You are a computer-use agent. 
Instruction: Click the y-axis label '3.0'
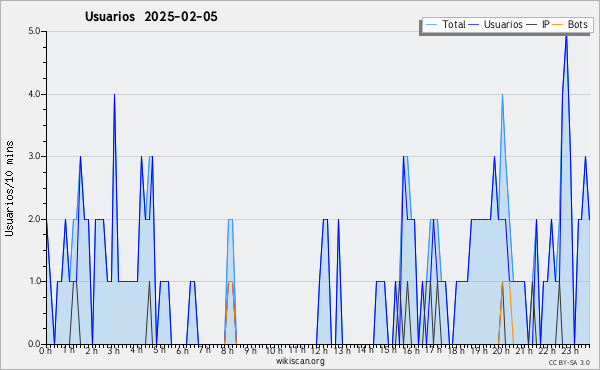click(34, 156)
